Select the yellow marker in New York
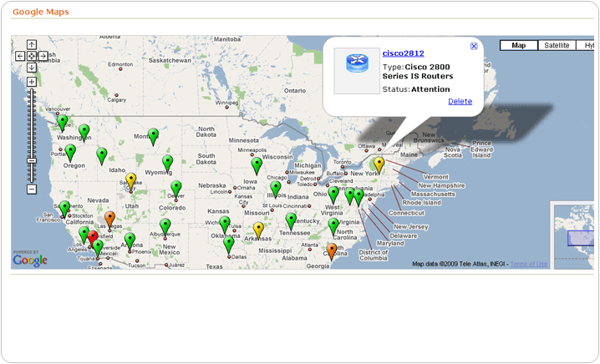The image size is (600, 364). tap(379, 165)
